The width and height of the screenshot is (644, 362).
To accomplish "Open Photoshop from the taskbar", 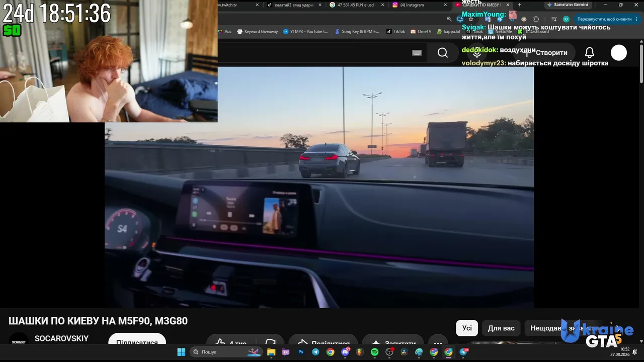I will (301, 352).
